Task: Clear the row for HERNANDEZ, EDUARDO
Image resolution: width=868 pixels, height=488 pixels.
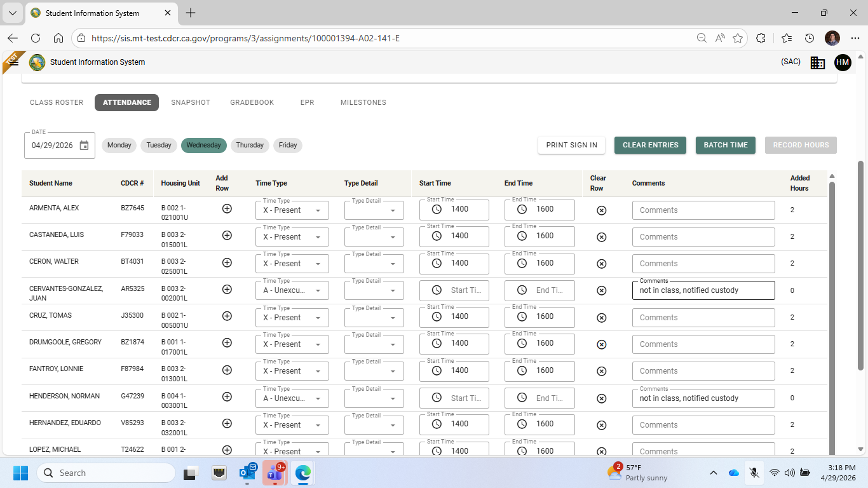Action: (x=602, y=425)
